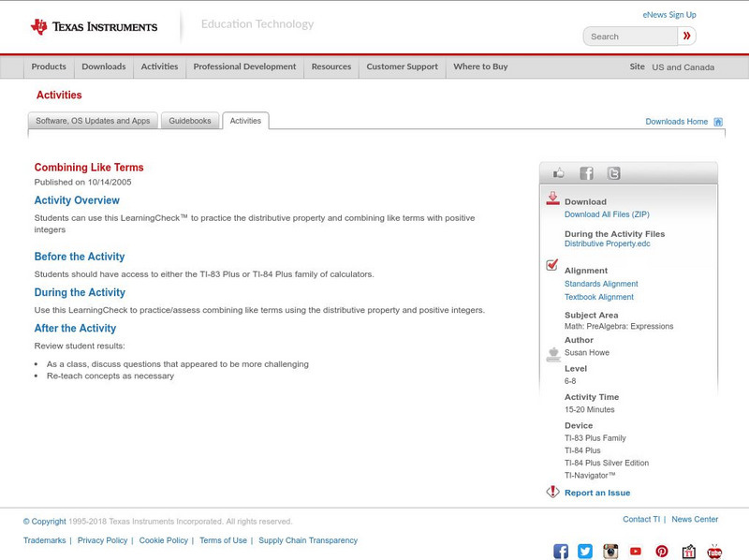Click the red Download icon
This screenshot has width=749, height=560.
point(551,198)
